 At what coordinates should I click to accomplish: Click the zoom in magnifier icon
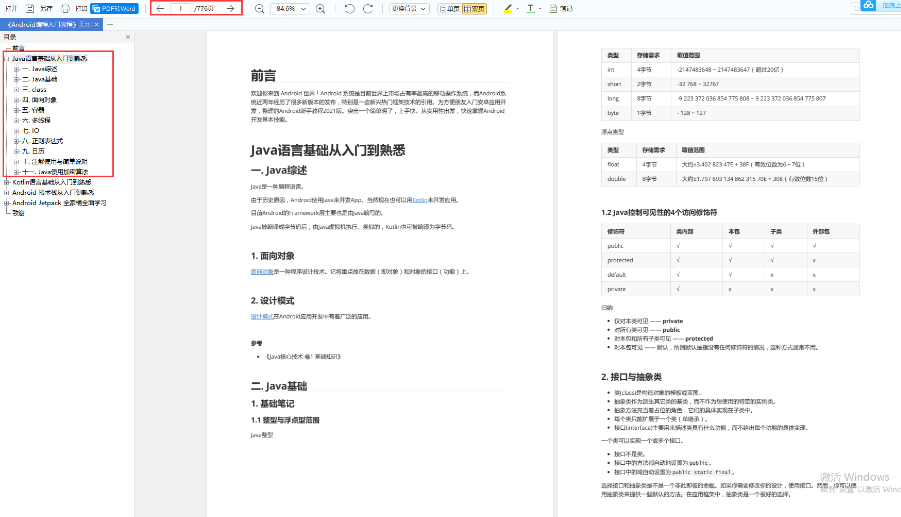point(321,8)
